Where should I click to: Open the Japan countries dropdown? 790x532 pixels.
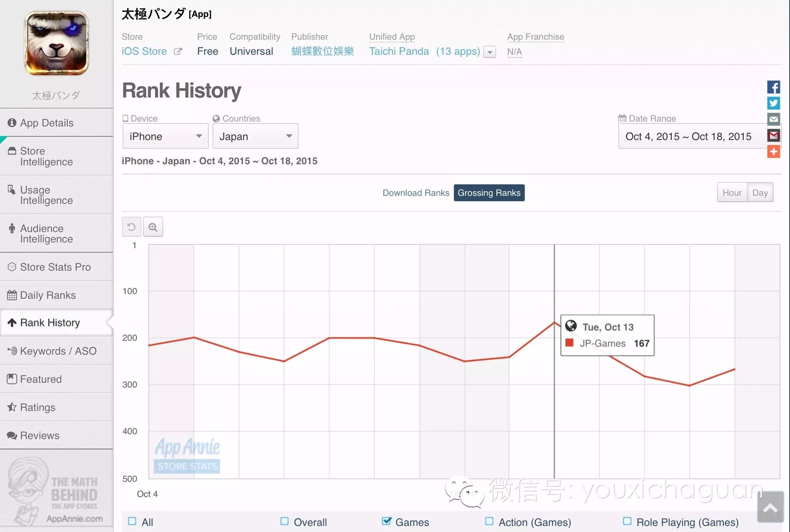(255, 136)
